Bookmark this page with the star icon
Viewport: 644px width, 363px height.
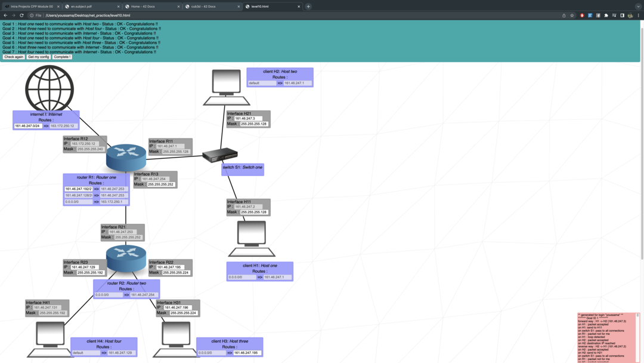click(x=572, y=16)
